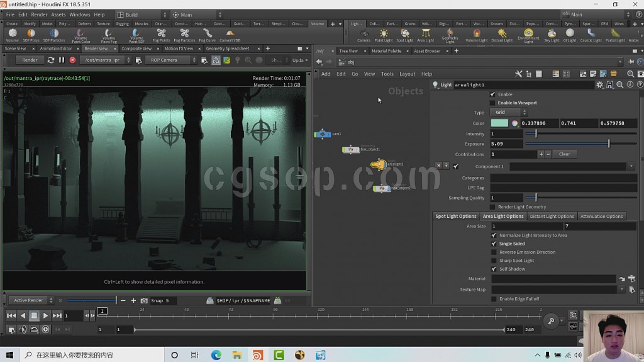
Task: Create an Area Light from the shelf
Action: pos(426,35)
